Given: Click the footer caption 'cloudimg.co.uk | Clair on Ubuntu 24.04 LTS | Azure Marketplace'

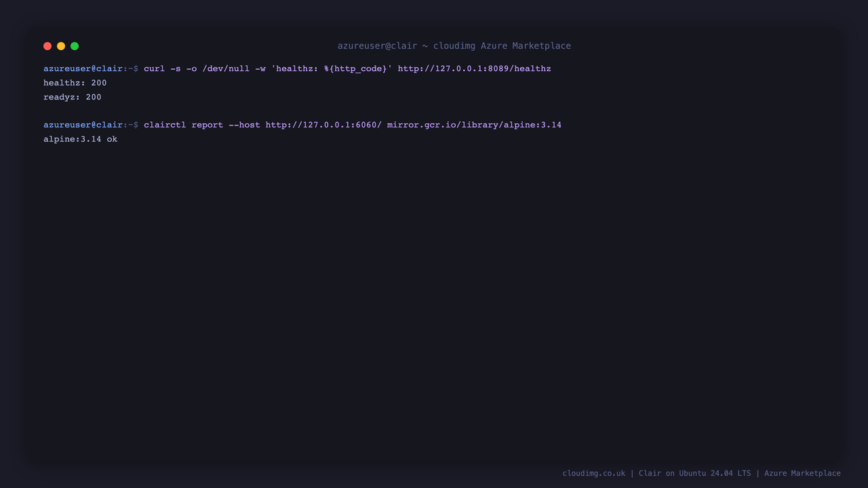Looking at the screenshot, I should point(702,473).
